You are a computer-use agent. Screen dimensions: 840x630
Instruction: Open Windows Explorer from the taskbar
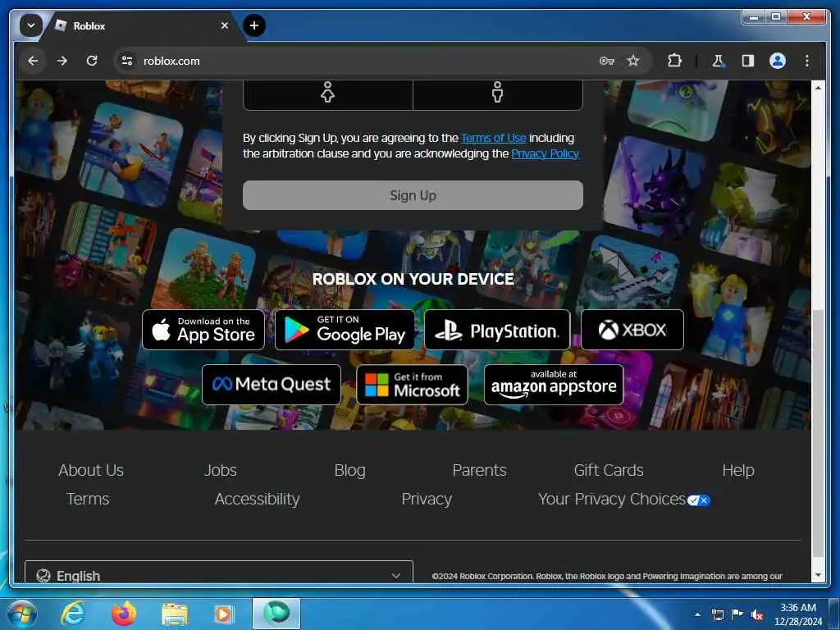pyautogui.click(x=175, y=614)
